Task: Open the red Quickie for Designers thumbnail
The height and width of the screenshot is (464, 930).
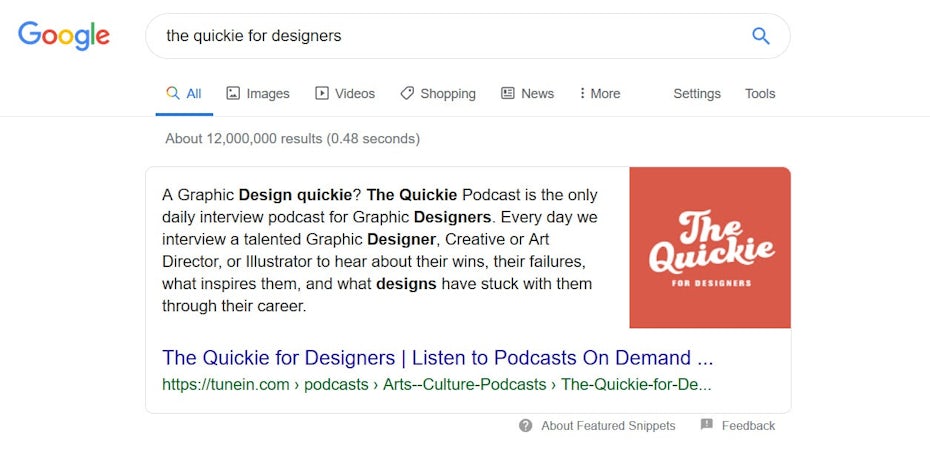Action: click(710, 247)
